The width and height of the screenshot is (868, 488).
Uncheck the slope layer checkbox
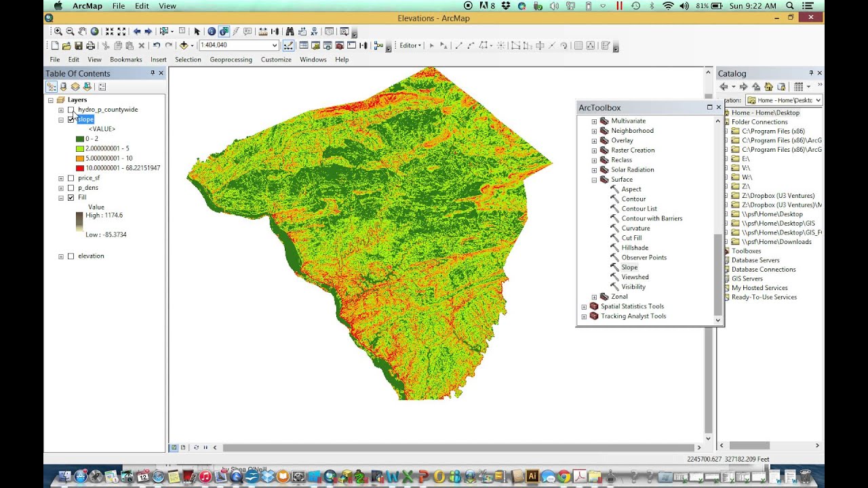pyautogui.click(x=71, y=119)
